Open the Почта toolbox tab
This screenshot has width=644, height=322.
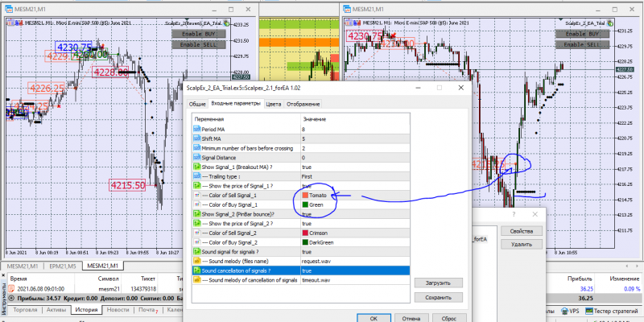[x=148, y=310]
